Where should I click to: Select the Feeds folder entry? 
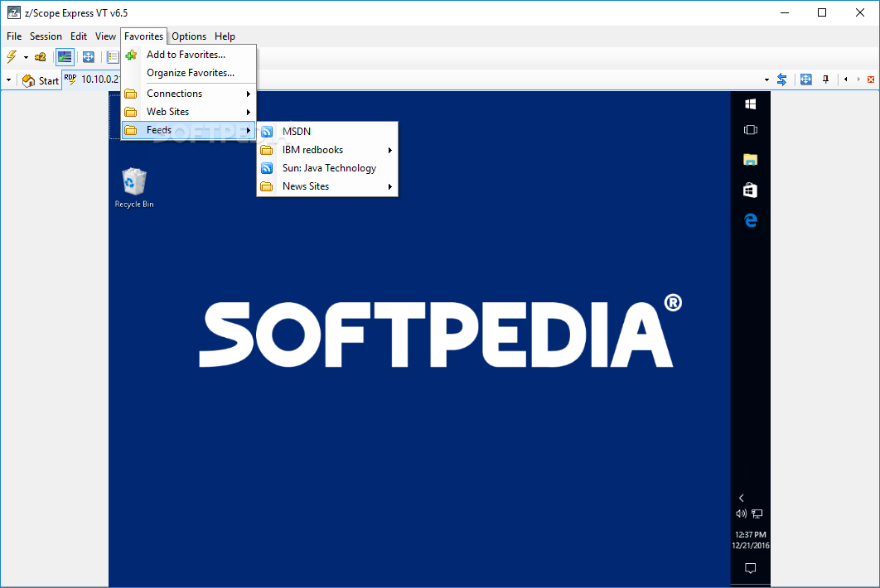[189, 130]
